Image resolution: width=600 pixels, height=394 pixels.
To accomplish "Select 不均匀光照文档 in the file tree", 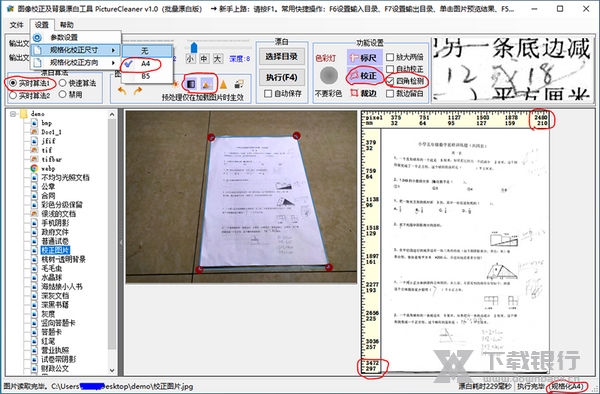I will pyautogui.click(x=65, y=177).
